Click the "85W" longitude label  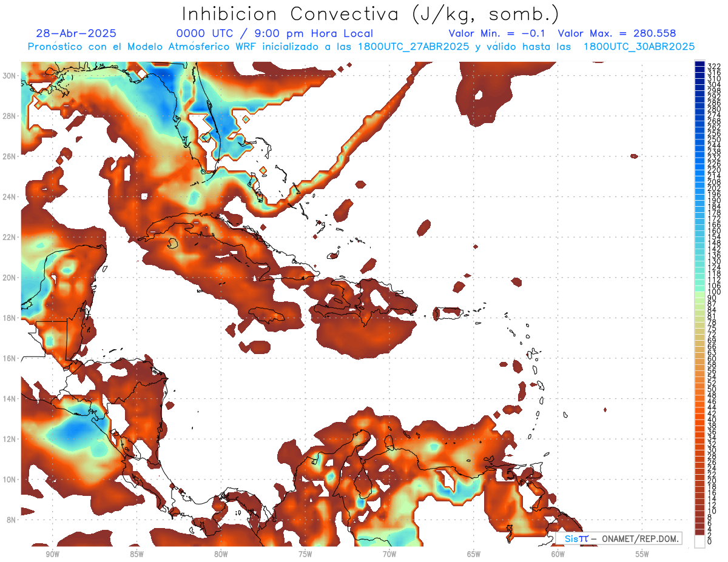[136, 554]
